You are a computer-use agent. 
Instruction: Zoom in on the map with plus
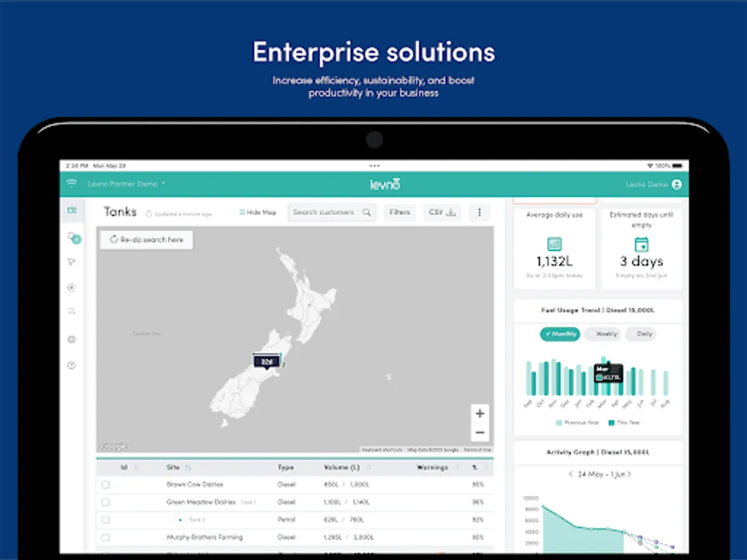pyautogui.click(x=479, y=413)
